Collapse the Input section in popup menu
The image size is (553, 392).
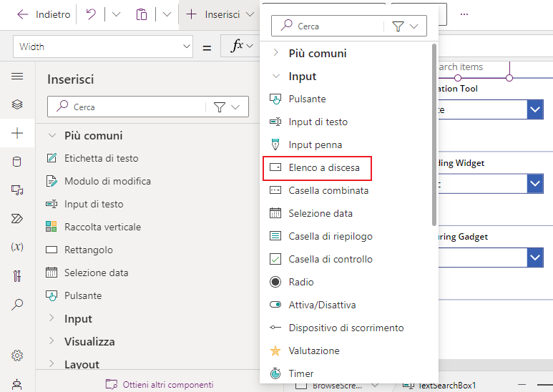(276, 76)
